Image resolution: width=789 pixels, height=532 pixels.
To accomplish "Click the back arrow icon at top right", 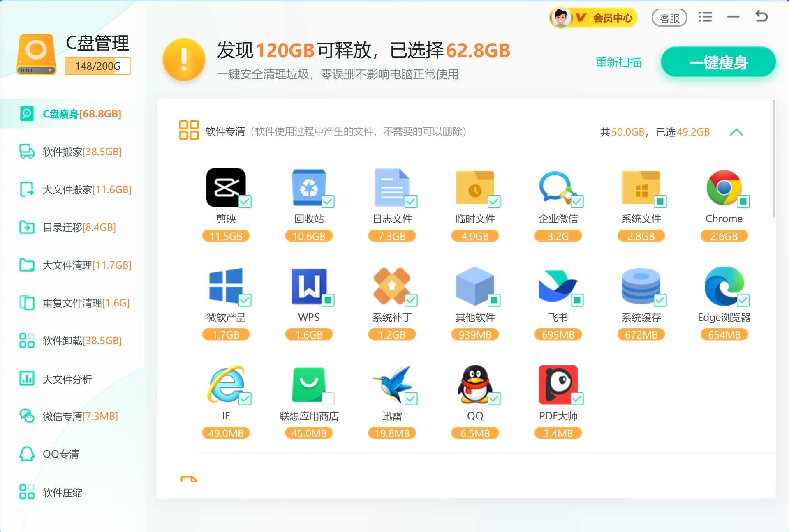I will coord(761,16).
